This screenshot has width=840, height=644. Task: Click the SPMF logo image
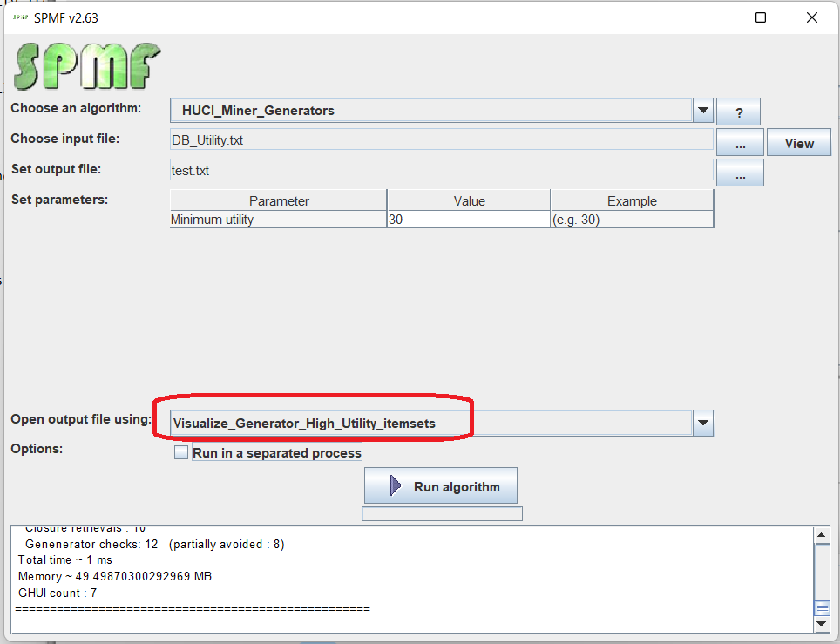[x=86, y=65]
